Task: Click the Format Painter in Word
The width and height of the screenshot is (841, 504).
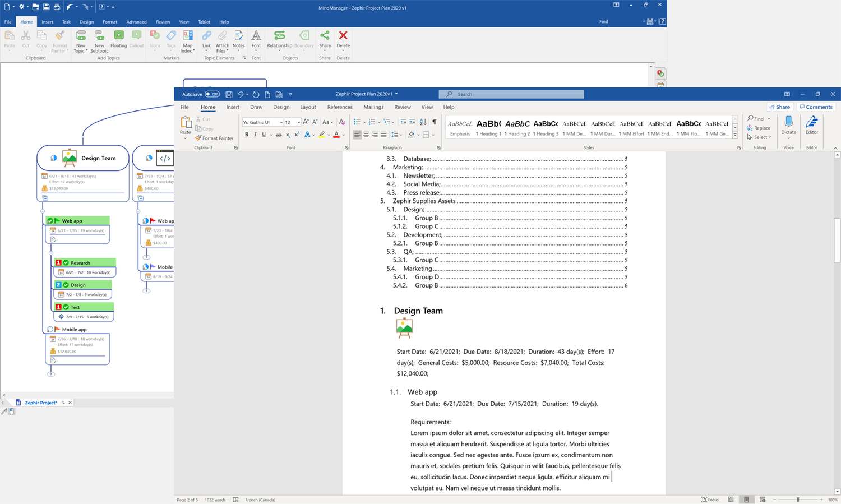Action: [x=215, y=138]
